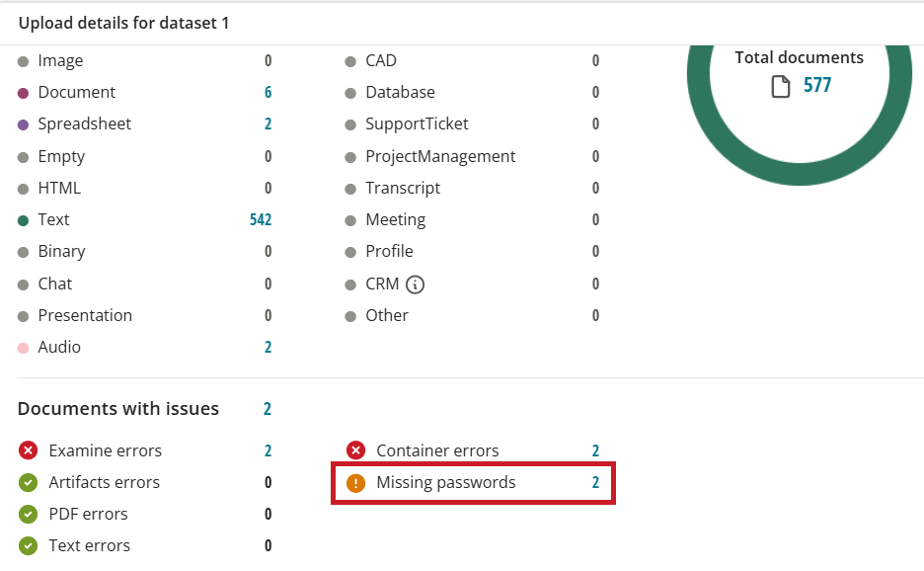This screenshot has width=924, height=571.
Task: Select the CAD category label
Action: pos(381,60)
